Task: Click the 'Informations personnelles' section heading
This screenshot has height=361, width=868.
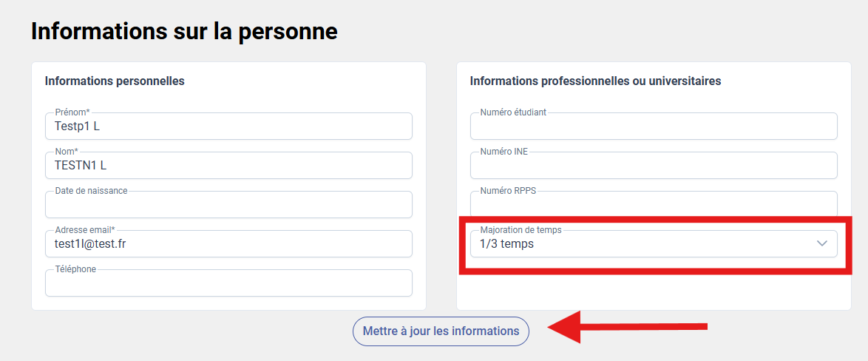Action: pos(115,81)
